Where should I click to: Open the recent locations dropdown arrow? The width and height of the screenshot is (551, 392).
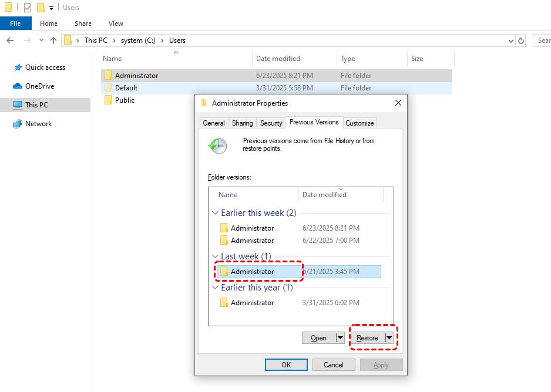pyautogui.click(x=42, y=40)
